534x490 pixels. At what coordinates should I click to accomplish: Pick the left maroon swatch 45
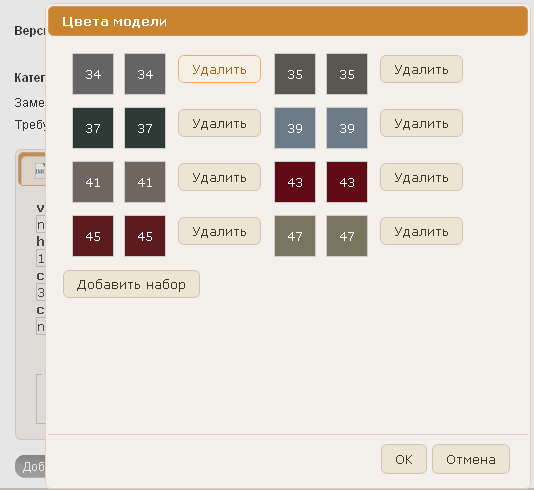(93, 236)
